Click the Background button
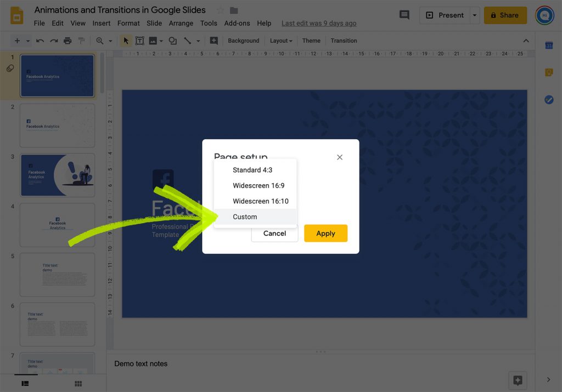The width and height of the screenshot is (562, 392). pos(243,41)
